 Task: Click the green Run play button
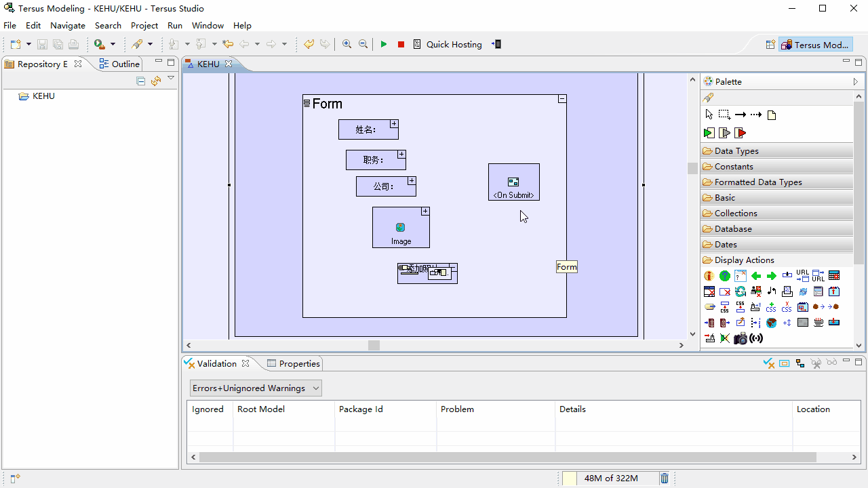384,44
